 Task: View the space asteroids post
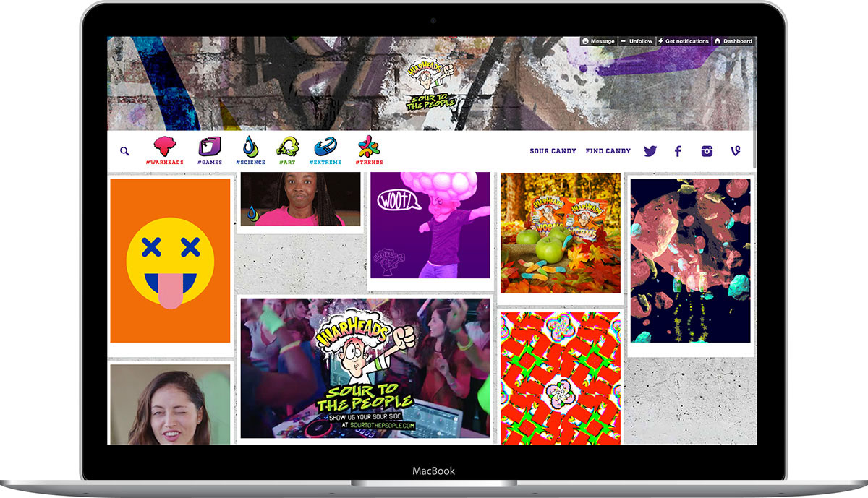(690, 260)
